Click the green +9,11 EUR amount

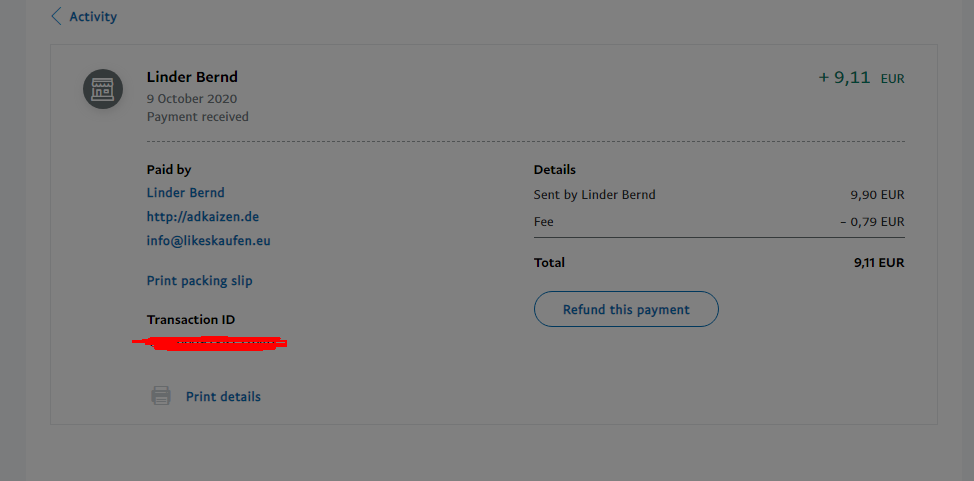pos(861,78)
